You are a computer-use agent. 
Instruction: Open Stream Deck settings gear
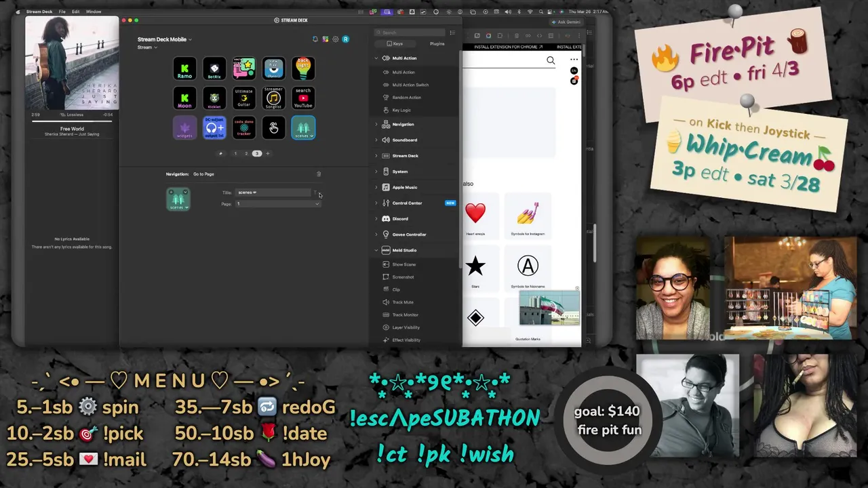point(335,39)
